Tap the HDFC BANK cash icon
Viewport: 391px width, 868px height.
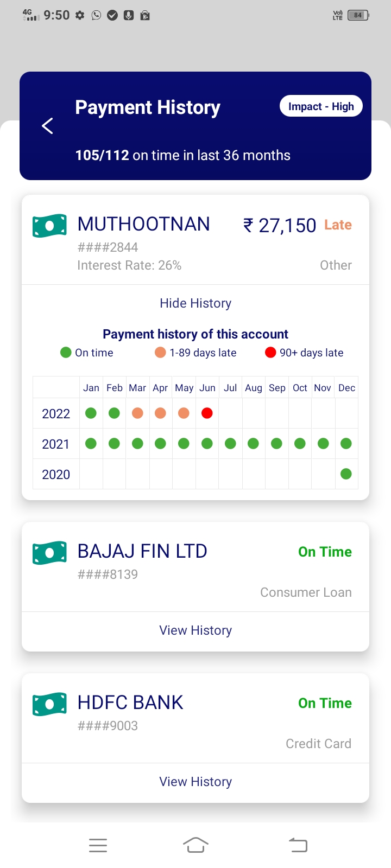pyautogui.click(x=49, y=704)
